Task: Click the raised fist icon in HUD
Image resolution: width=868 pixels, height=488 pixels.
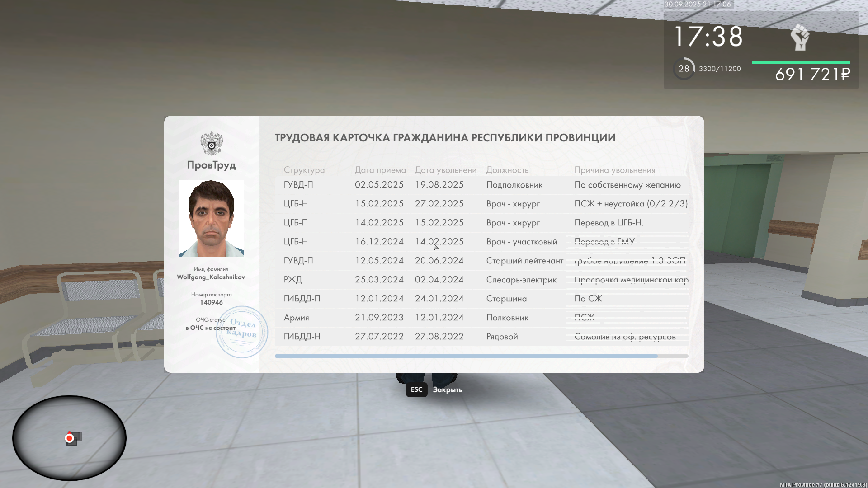Action: pyautogui.click(x=800, y=37)
